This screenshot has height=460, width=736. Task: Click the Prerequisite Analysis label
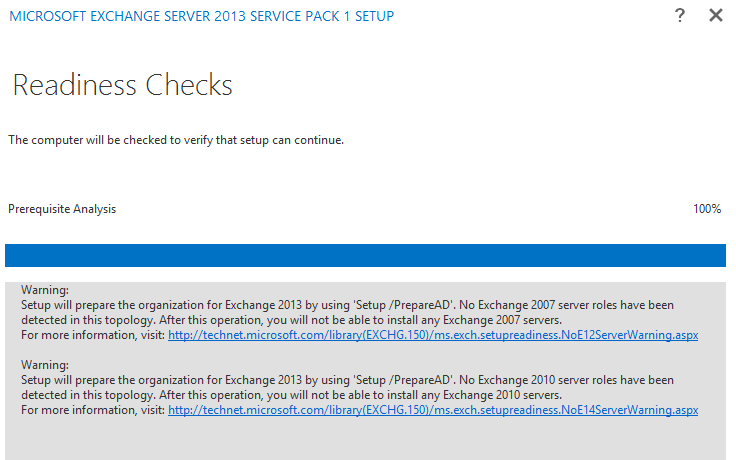click(62, 209)
